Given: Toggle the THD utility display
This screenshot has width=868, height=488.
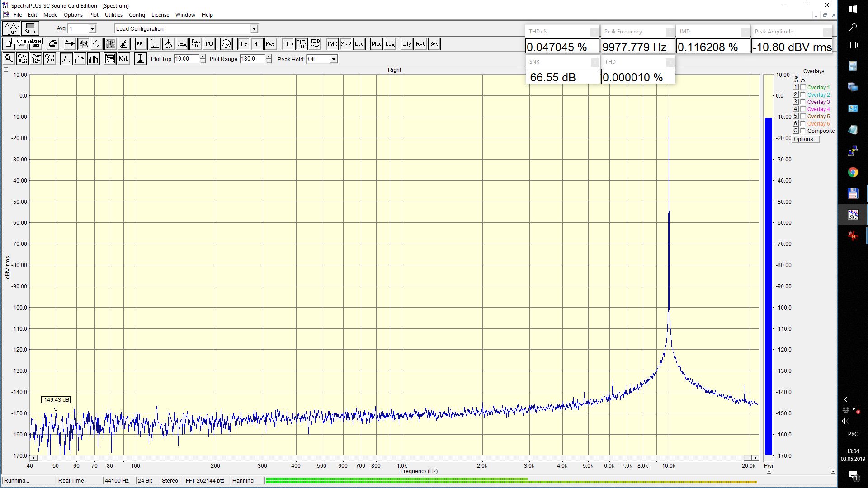Looking at the screenshot, I should click(x=288, y=44).
